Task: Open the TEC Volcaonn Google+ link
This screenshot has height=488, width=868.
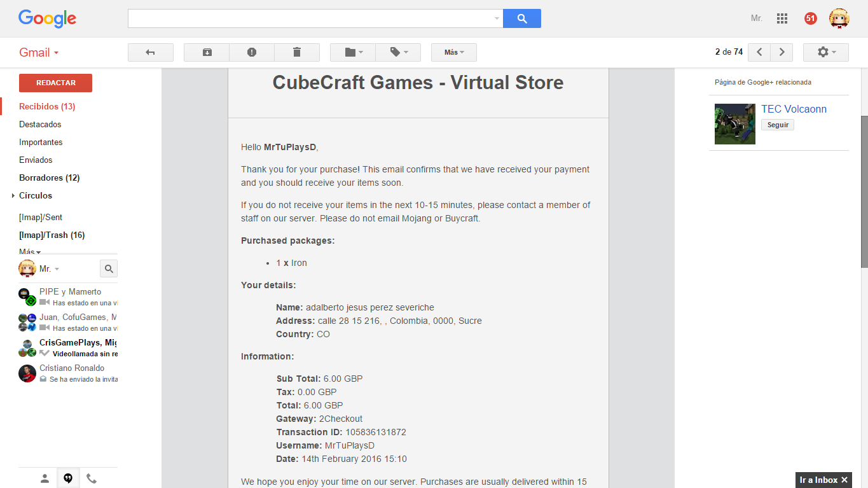Action: pyautogui.click(x=794, y=109)
